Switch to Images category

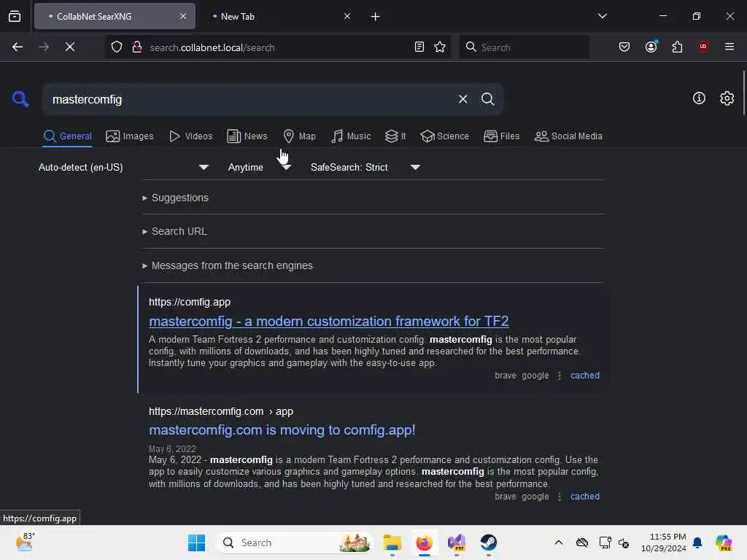click(x=130, y=136)
